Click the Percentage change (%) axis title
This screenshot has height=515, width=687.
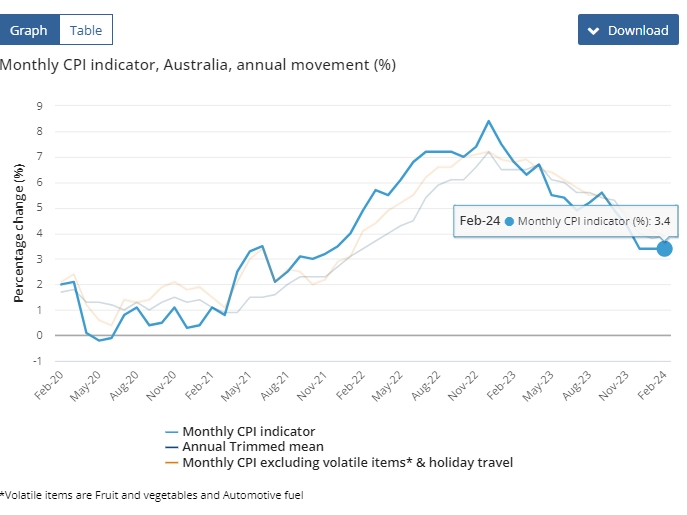coord(18,234)
